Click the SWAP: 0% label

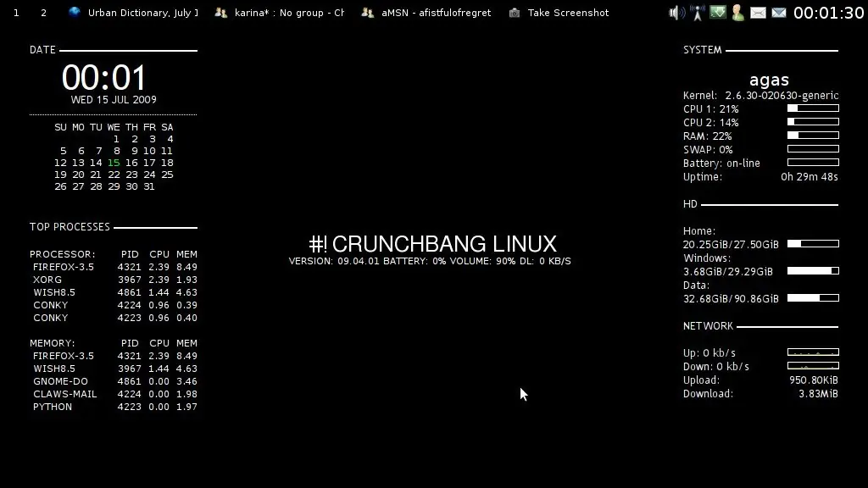tap(708, 150)
